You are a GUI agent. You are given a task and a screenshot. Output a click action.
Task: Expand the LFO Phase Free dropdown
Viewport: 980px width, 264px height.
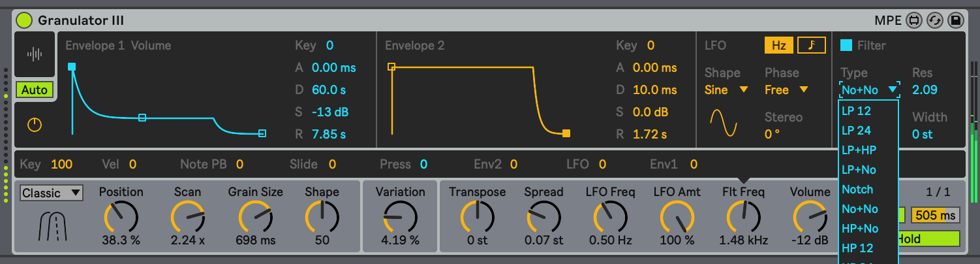[x=786, y=90]
